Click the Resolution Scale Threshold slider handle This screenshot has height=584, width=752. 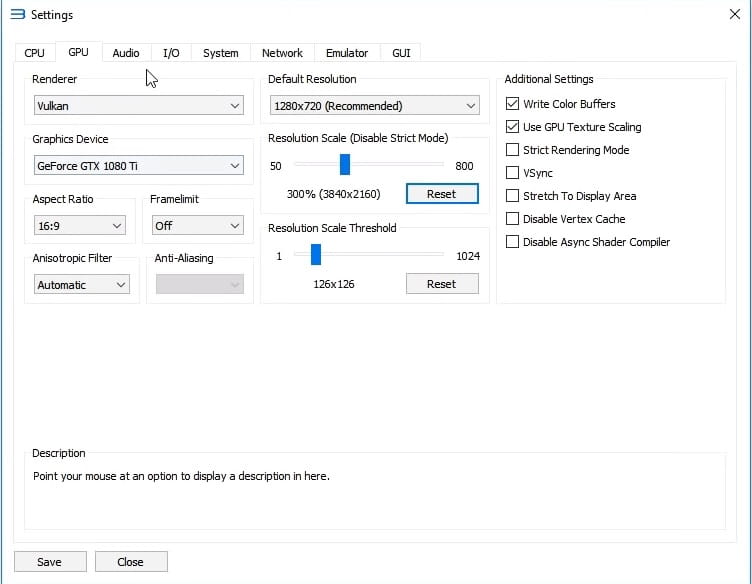click(315, 255)
